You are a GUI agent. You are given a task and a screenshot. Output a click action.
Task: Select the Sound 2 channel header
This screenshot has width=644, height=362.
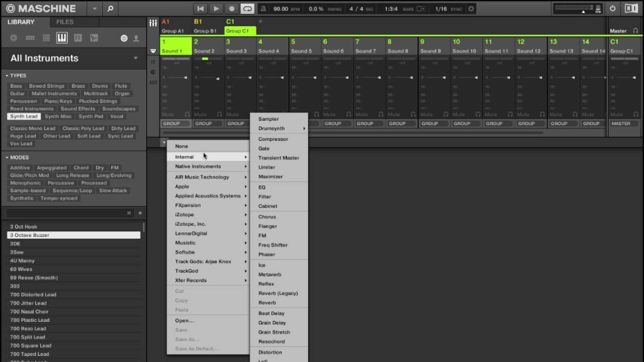[208, 46]
